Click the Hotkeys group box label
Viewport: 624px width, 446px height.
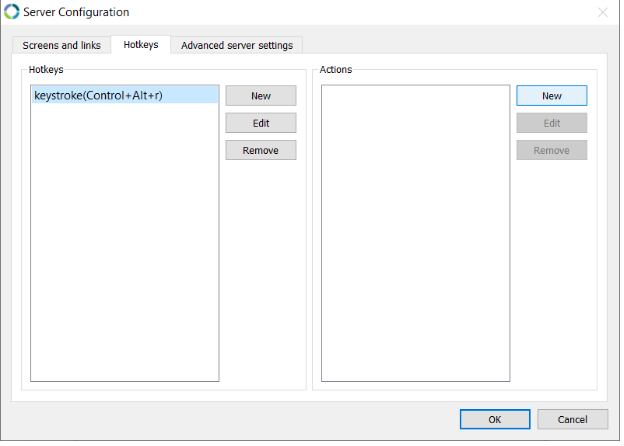pos(46,70)
